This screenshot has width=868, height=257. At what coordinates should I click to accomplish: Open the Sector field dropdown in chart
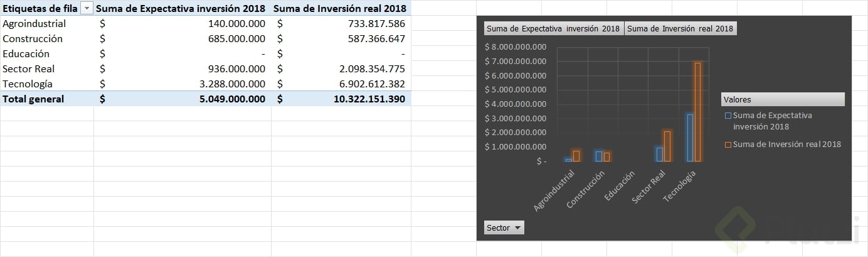coord(504,228)
